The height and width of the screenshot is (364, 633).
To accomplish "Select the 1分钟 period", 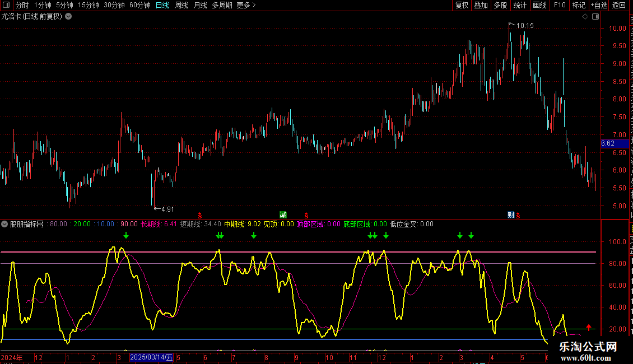I will 43,5.
